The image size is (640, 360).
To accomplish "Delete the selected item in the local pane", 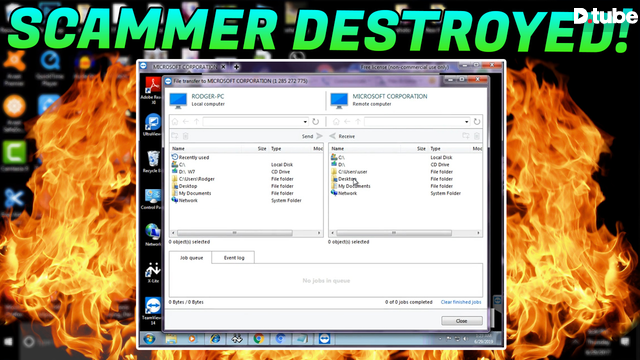I will point(185,136).
